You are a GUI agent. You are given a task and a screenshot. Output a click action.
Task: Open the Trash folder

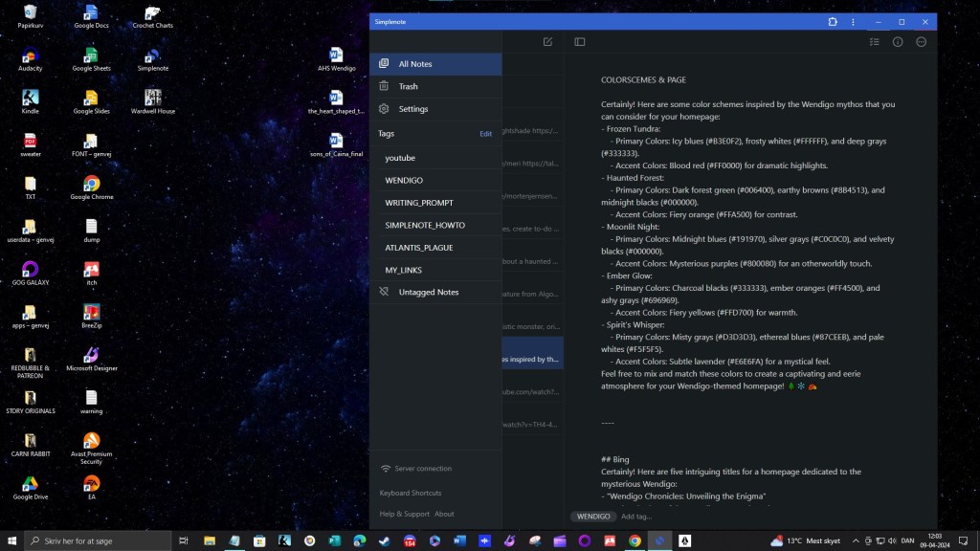click(x=409, y=86)
